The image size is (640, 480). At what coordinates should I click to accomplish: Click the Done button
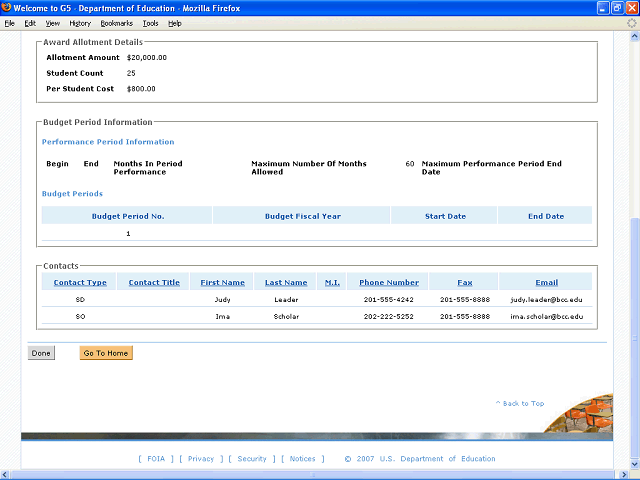click(41, 353)
